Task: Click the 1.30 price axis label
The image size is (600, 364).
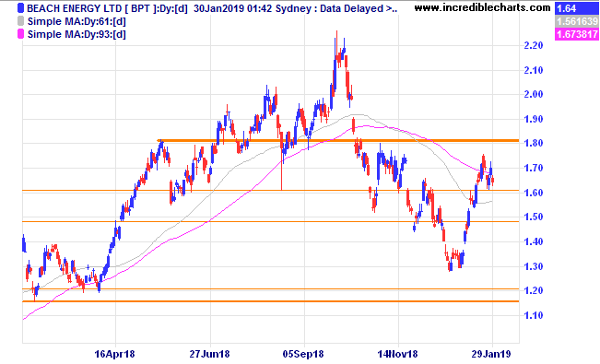Action: tap(533, 267)
